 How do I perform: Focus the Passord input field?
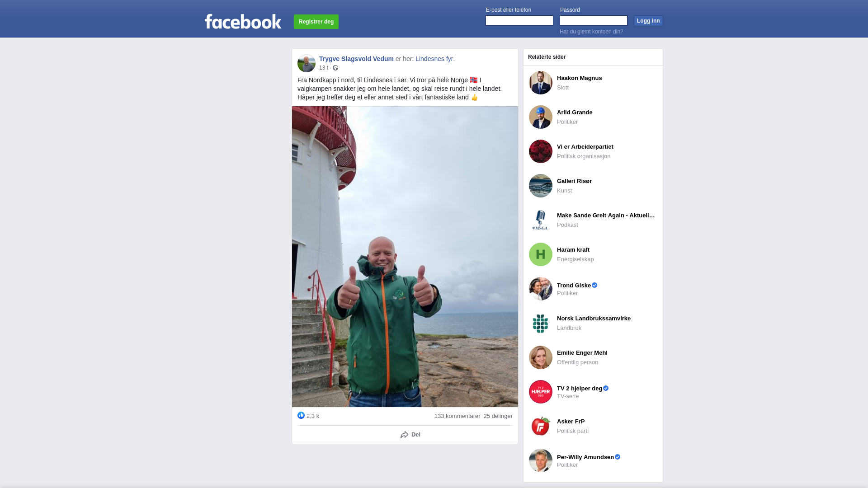594,21
